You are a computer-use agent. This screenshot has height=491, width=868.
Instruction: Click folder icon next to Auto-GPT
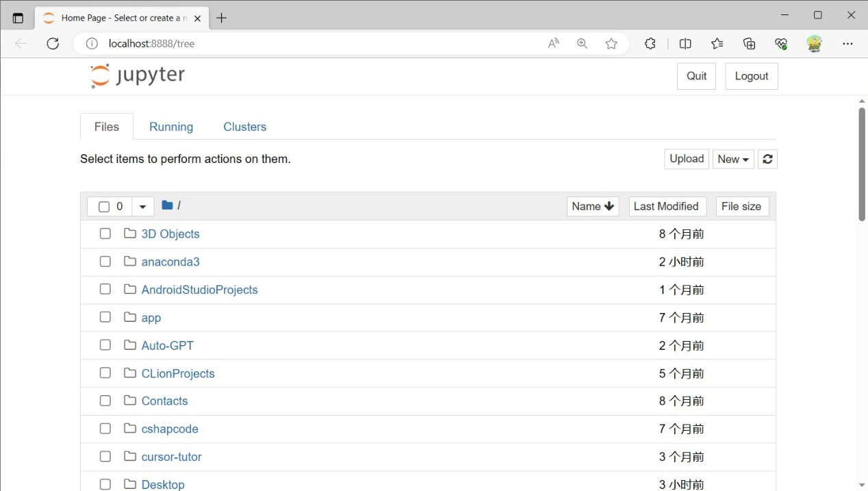pos(130,345)
